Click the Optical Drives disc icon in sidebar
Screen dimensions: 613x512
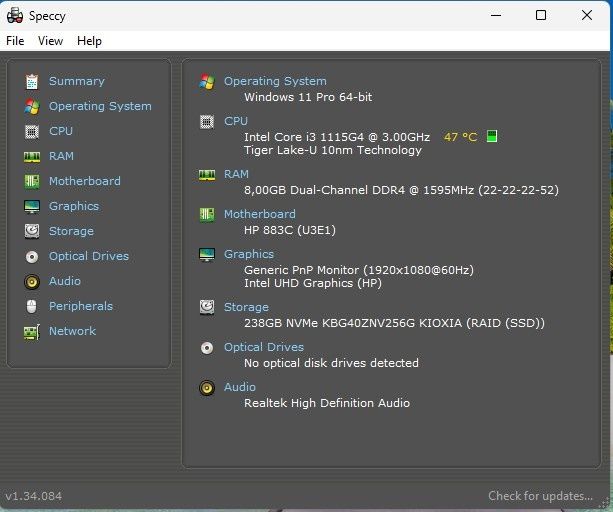tap(32, 257)
